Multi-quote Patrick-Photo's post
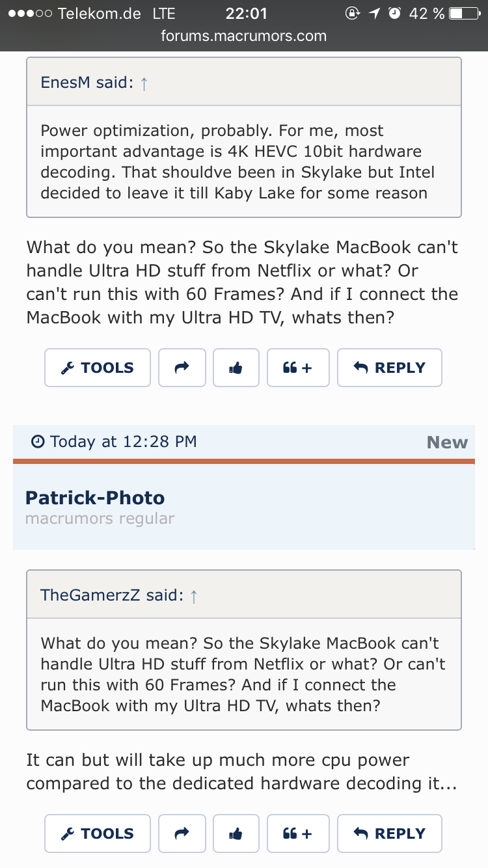The width and height of the screenshot is (488, 868). [298, 834]
